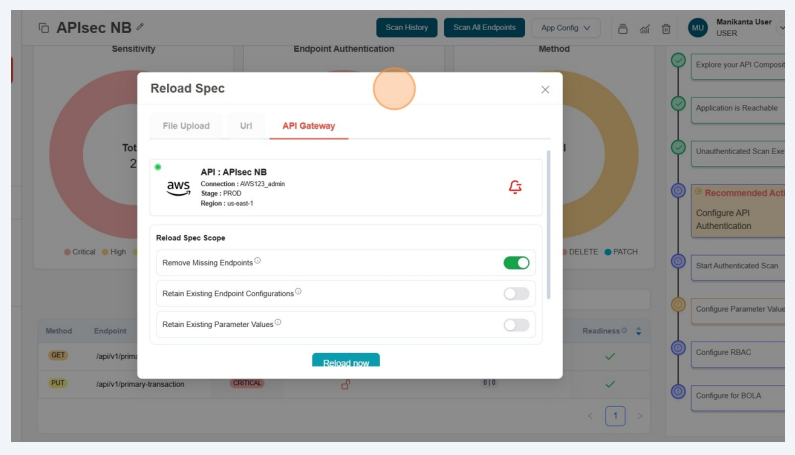795x455 pixels.
Task: Click the CRITICAL badge in PUT row
Action: pyautogui.click(x=247, y=383)
